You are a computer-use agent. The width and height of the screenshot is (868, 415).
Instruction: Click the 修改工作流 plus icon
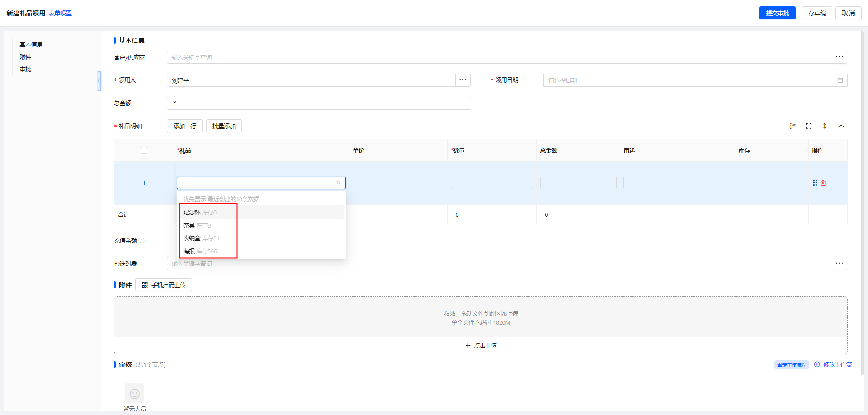pyautogui.click(x=817, y=364)
